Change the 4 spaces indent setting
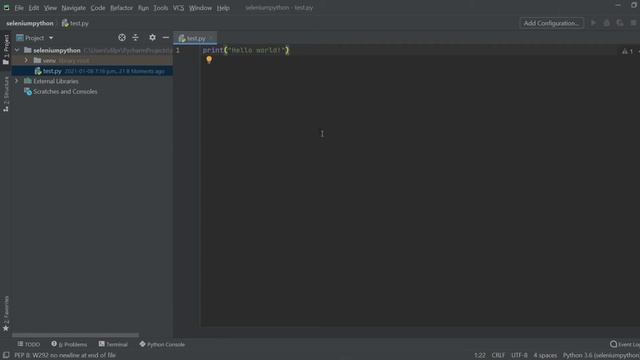 [x=545, y=356]
